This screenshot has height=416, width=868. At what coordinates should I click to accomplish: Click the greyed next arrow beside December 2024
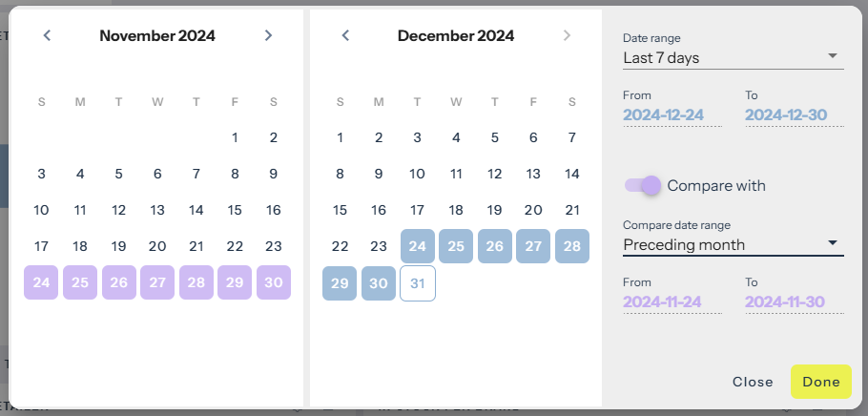pos(568,36)
